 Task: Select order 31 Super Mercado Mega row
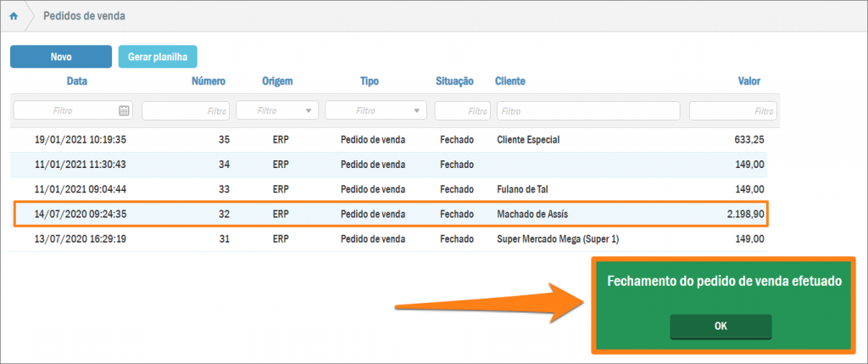click(x=390, y=239)
